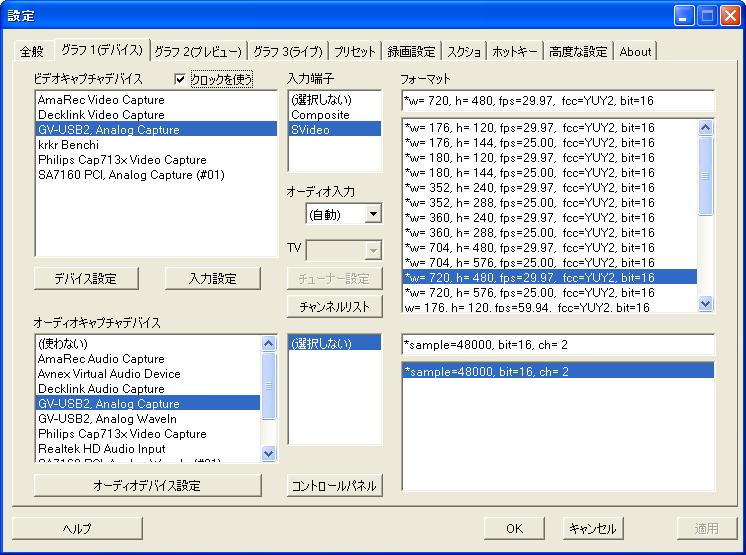Click the デバイス設定 button

click(x=86, y=279)
